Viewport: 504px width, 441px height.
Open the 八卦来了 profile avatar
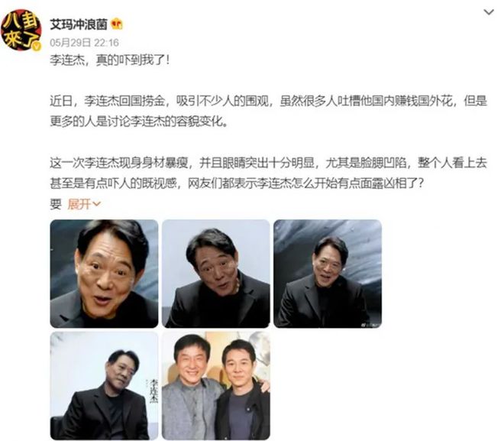coord(21,30)
